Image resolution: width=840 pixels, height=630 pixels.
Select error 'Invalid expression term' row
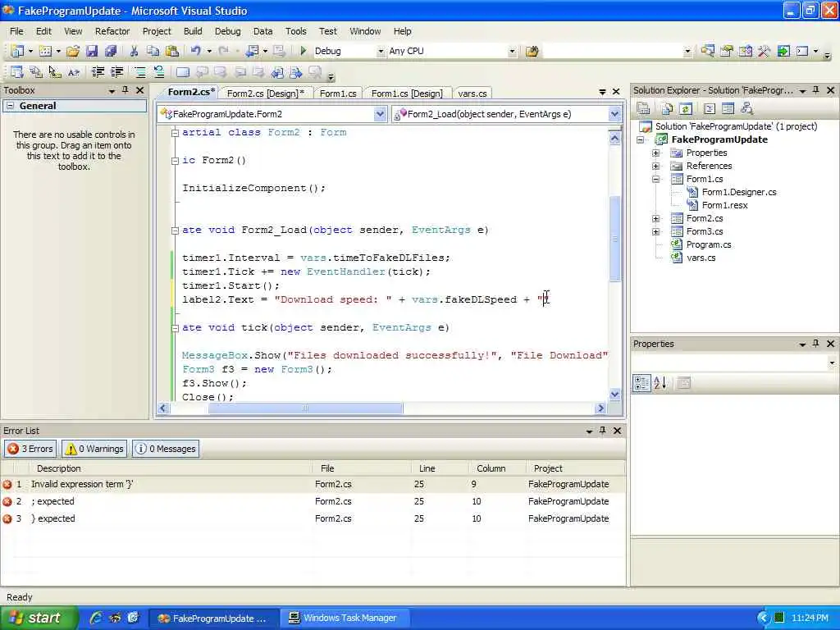[x=313, y=484]
